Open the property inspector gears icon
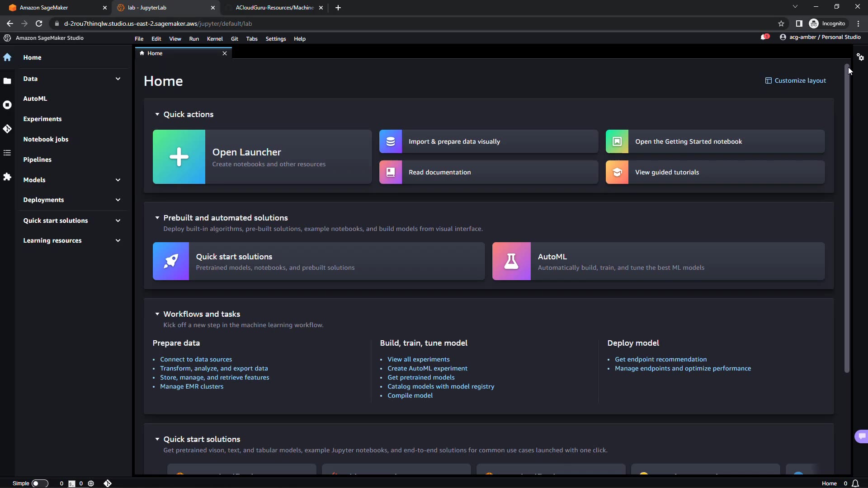Viewport: 868px width, 488px height. coord(860,57)
